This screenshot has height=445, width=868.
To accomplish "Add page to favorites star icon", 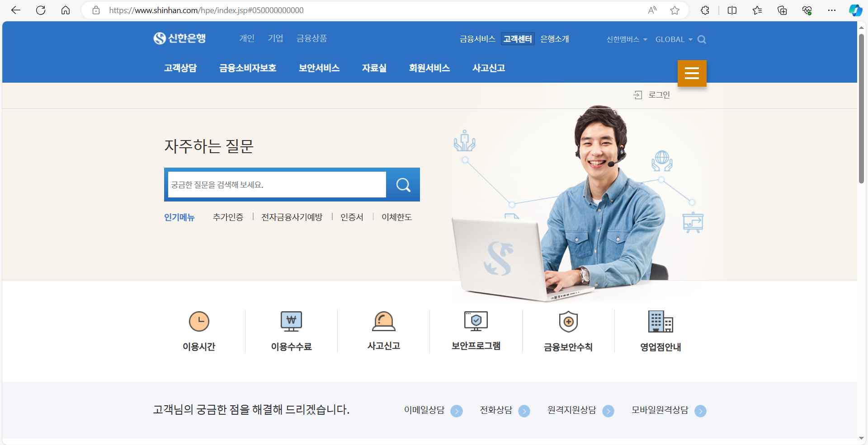I will coord(675,10).
